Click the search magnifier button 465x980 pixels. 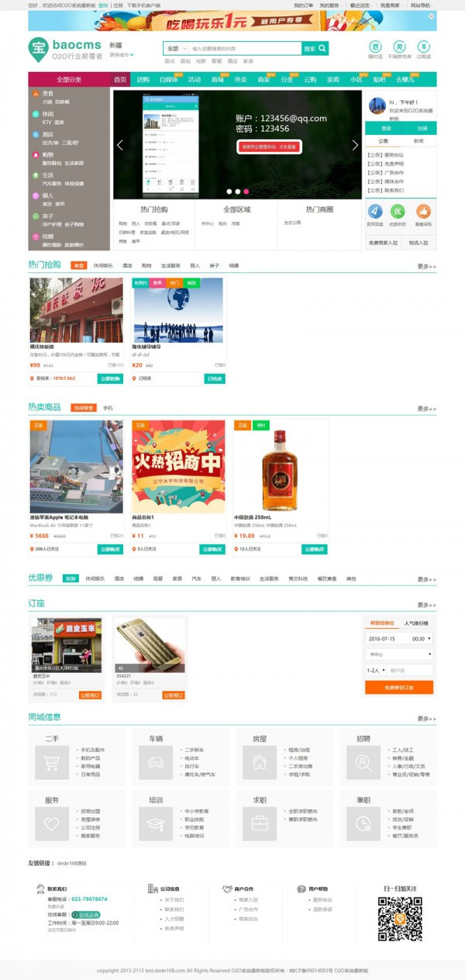click(x=323, y=49)
